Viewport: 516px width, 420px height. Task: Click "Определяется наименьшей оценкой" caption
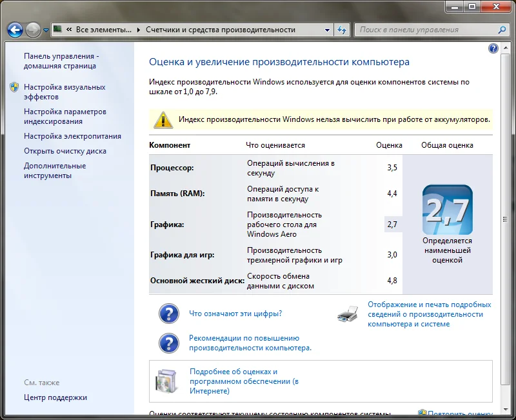447,250
